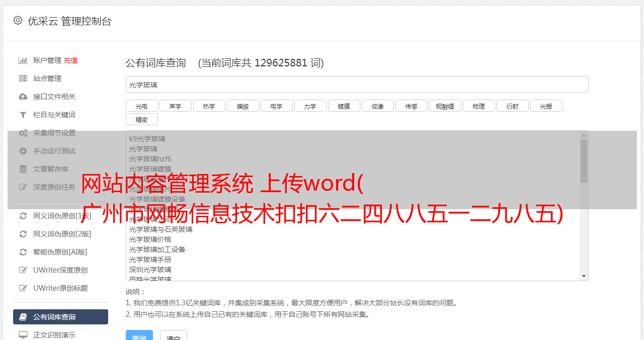Click the database icon for 文章暂存库

(x=23, y=169)
